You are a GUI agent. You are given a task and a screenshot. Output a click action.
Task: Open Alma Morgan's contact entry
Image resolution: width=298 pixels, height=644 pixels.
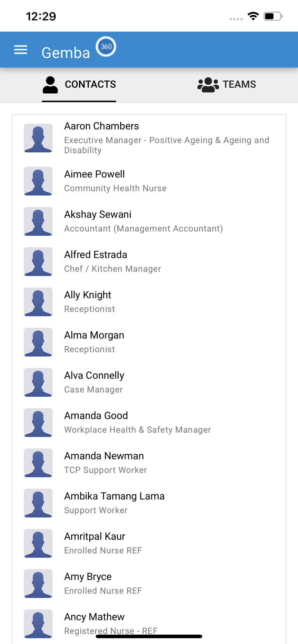click(x=149, y=342)
